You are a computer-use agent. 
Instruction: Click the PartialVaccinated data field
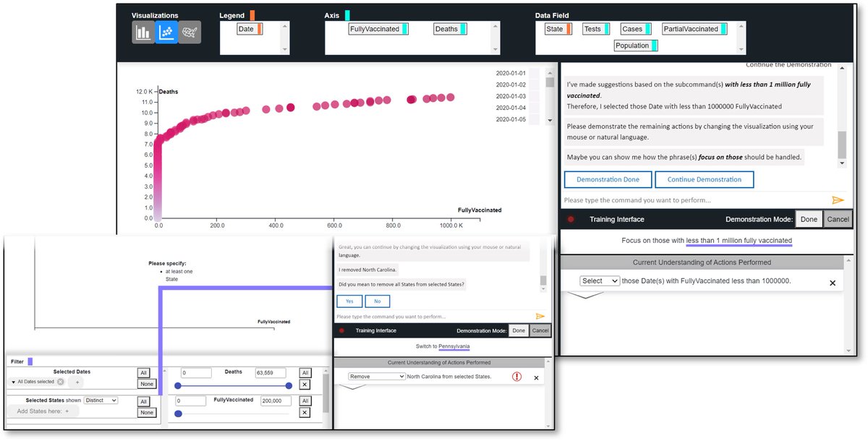[695, 29]
